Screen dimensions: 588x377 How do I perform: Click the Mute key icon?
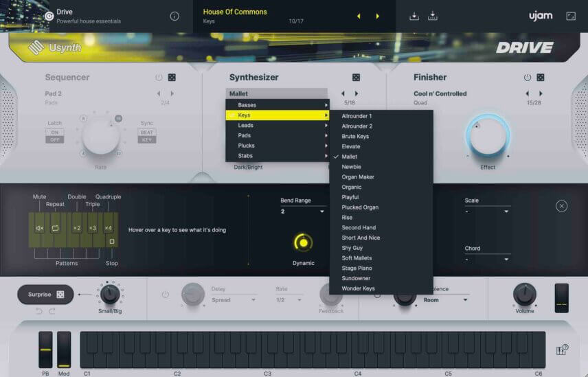[x=39, y=228]
